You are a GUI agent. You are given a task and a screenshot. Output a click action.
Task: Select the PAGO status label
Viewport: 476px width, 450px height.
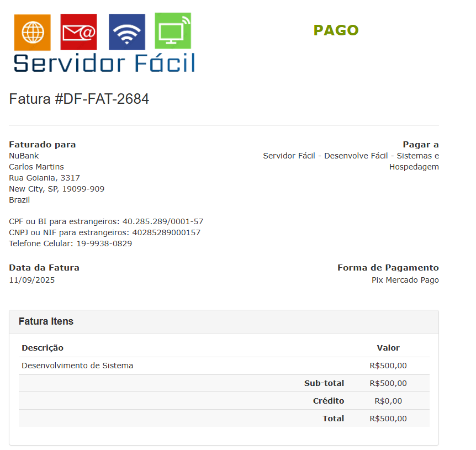click(336, 30)
